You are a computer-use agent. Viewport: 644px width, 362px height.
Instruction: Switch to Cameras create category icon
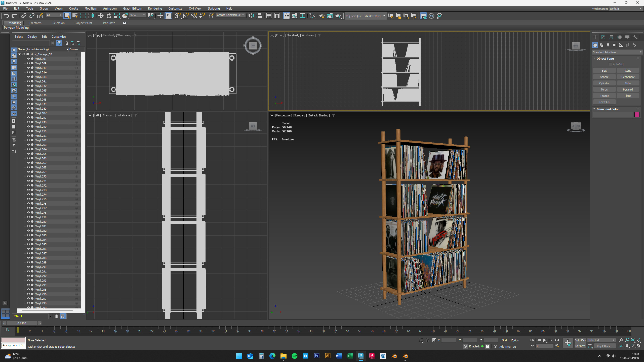point(615,45)
